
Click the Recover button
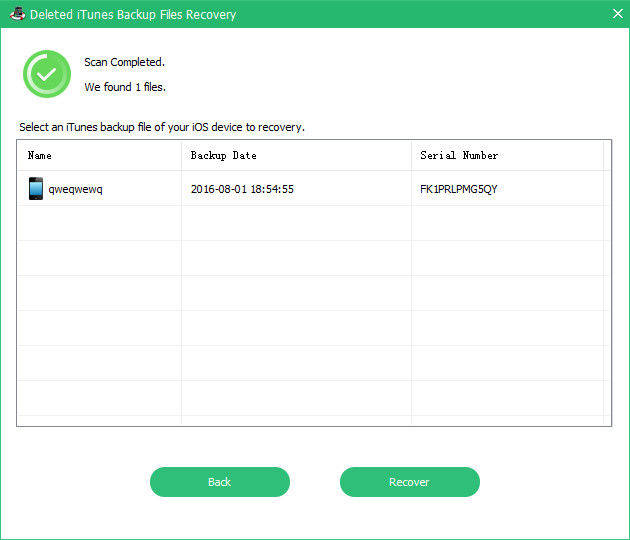click(x=409, y=482)
